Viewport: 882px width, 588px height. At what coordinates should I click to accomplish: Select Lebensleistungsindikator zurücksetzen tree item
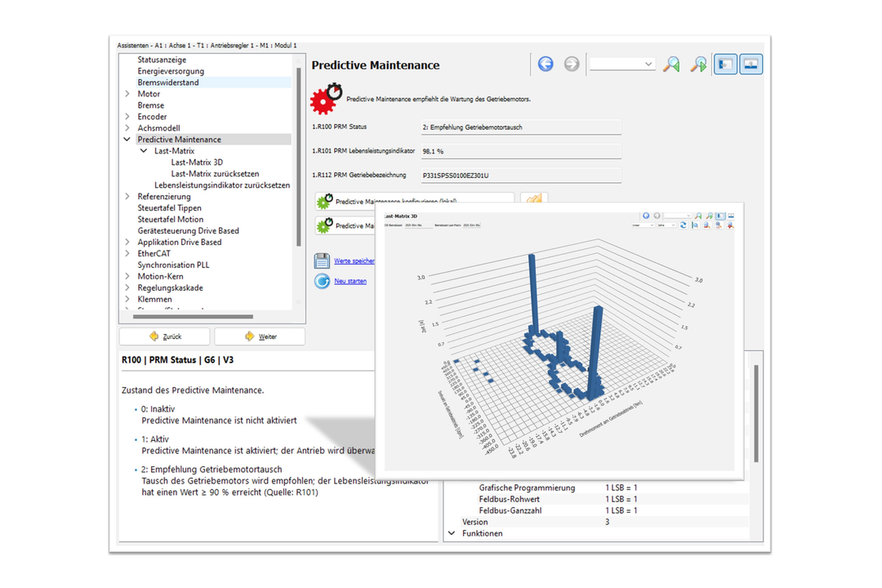pos(222,185)
